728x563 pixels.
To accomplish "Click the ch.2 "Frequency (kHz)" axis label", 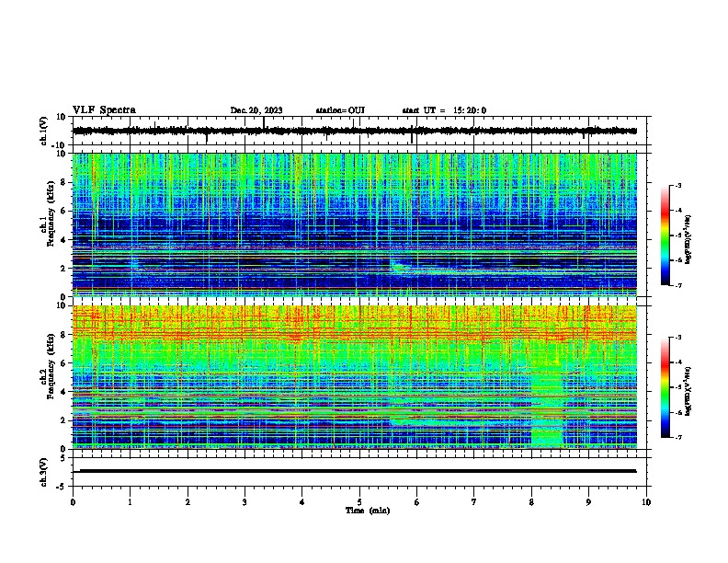I will click(x=51, y=367).
